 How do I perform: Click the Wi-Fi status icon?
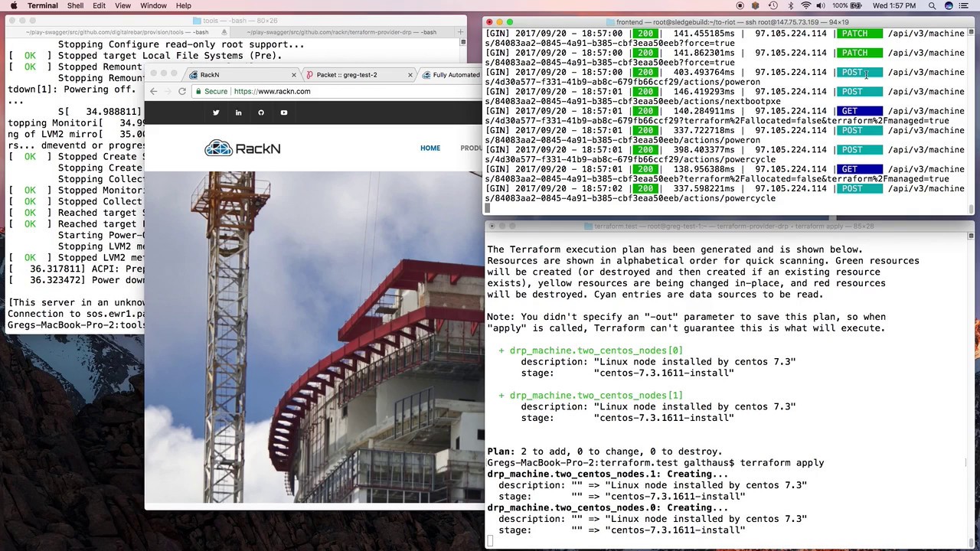pyautogui.click(x=806, y=5)
